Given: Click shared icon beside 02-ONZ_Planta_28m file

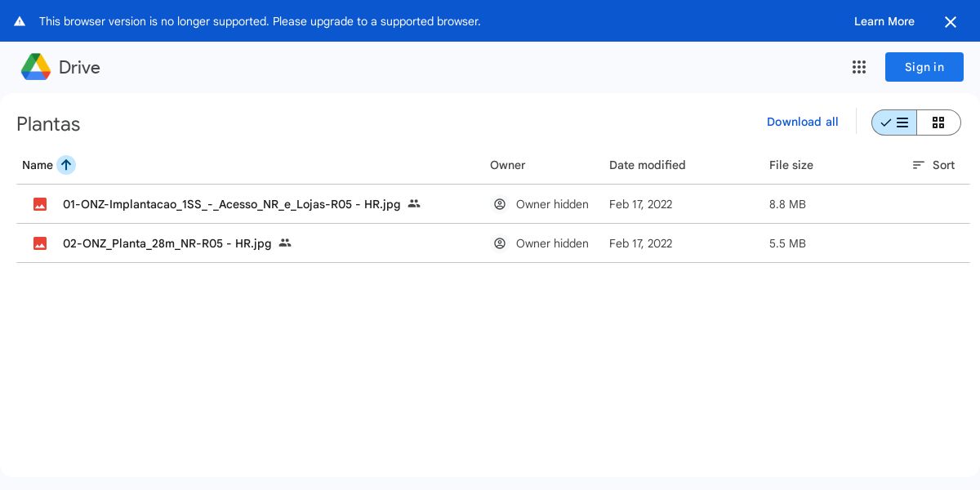Looking at the screenshot, I should click(285, 243).
